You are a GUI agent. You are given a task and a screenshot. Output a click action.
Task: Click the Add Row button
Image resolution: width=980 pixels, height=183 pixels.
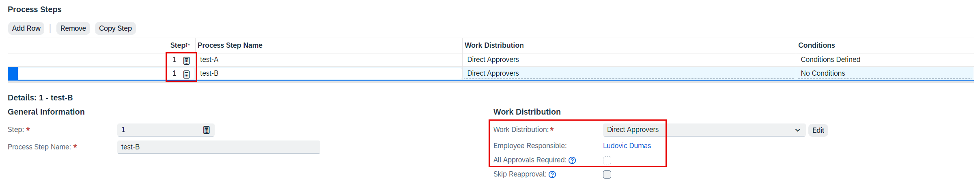coord(26,28)
